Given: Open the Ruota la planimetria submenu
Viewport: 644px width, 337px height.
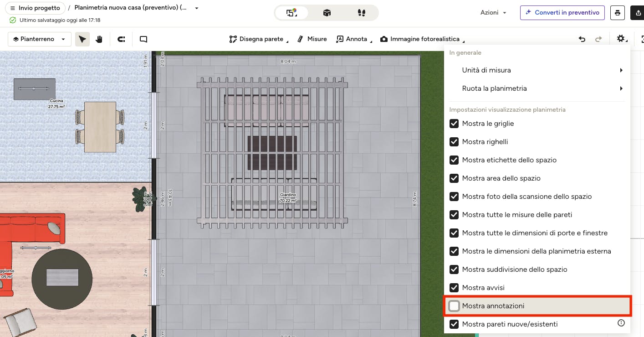Looking at the screenshot, I should point(537,88).
